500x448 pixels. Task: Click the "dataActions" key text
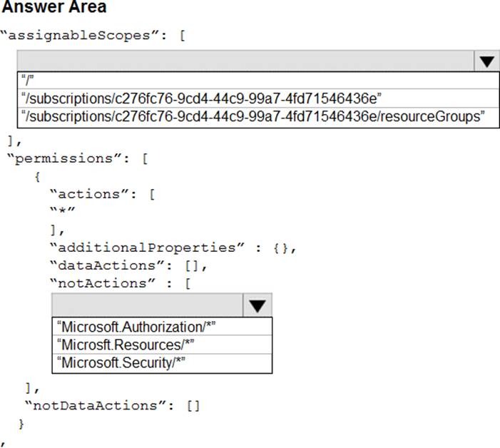tap(113, 265)
